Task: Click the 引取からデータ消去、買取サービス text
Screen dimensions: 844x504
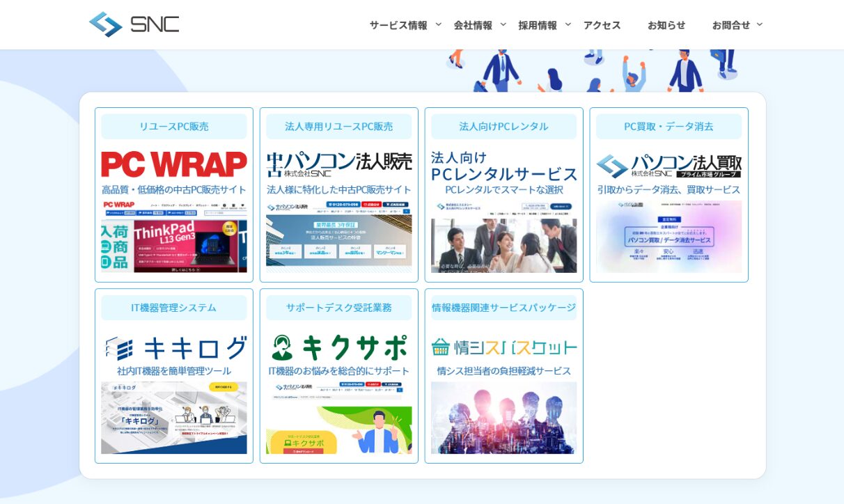Action: pos(669,189)
